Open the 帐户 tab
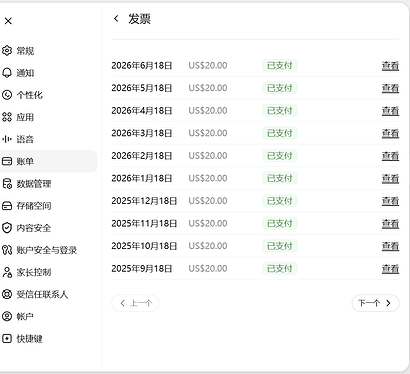Image resolution: width=410 pixels, height=374 pixels. click(x=49, y=316)
